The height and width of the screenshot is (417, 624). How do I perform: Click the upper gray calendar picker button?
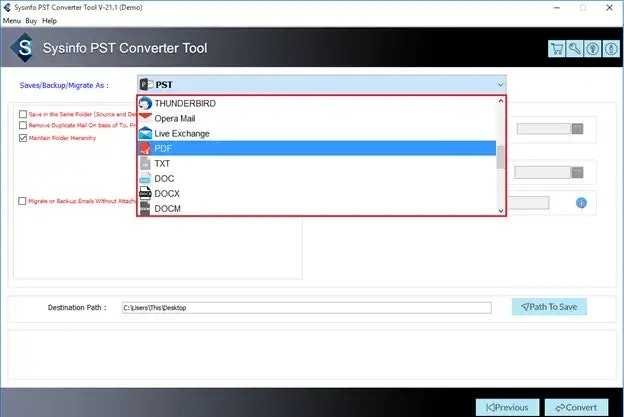(577, 129)
